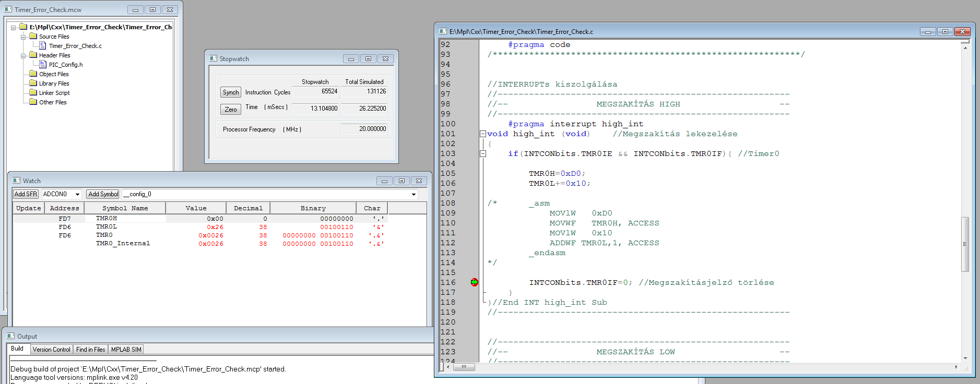This screenshot has width=980, height=384.
Task: Select the Linker Script folder icon
Action: (x=33, y=92)
